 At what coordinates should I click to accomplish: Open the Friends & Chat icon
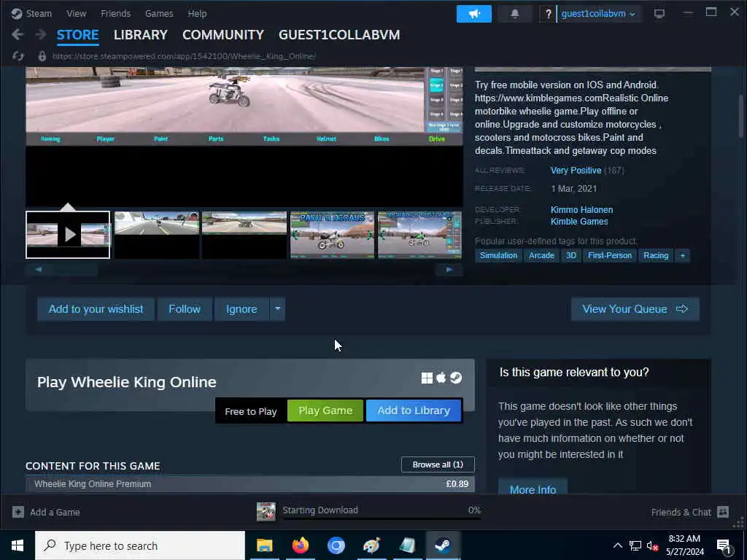tap(723, 512)
